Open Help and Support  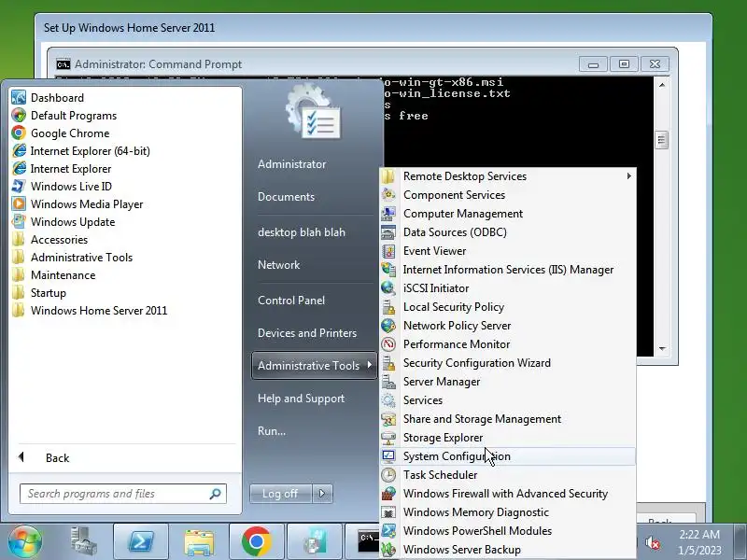(301, 399)
